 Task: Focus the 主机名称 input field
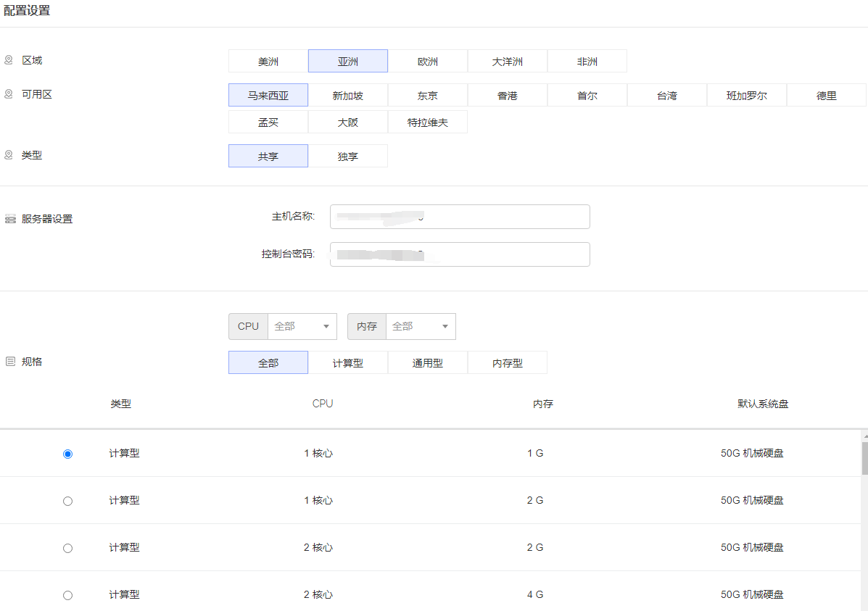[460, 217]
